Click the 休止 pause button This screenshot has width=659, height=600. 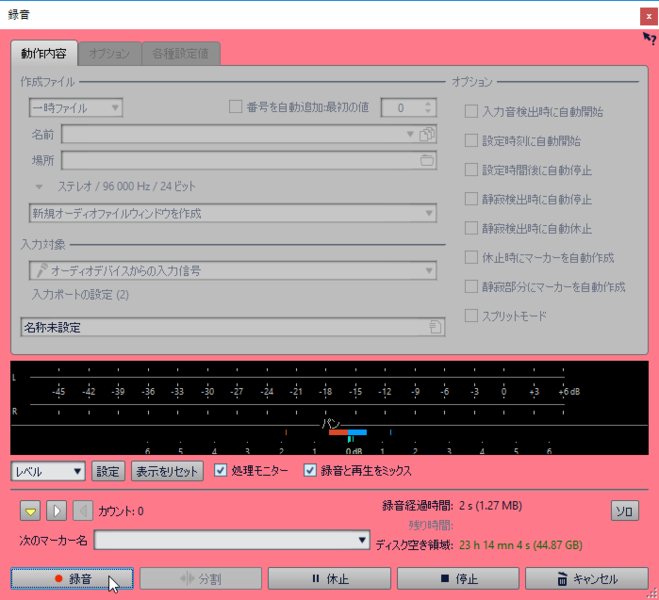tap(330, 579)
